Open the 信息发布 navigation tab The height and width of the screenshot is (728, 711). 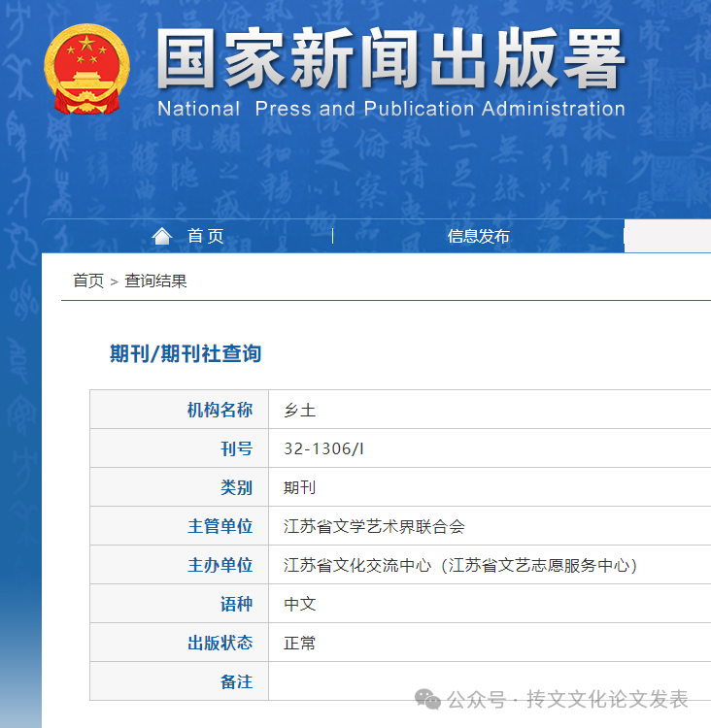coord(478,236)
